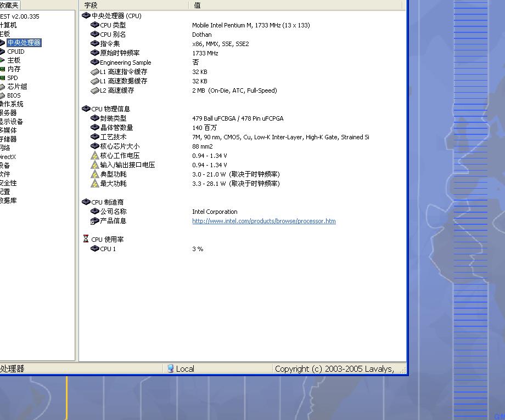Click the 晶体管数量 chip icon
Screen dimensions: 505x420
pyautogui.click(x=94, y=127)
